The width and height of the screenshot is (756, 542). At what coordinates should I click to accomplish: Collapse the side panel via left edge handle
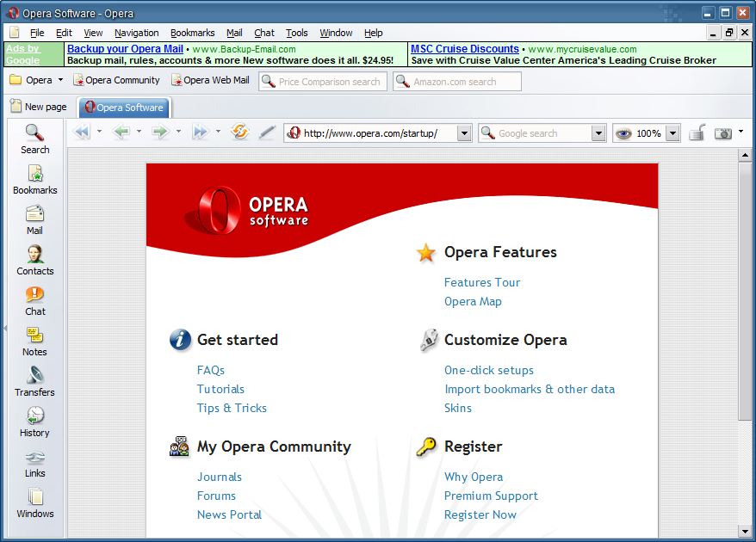pos(5,328)
